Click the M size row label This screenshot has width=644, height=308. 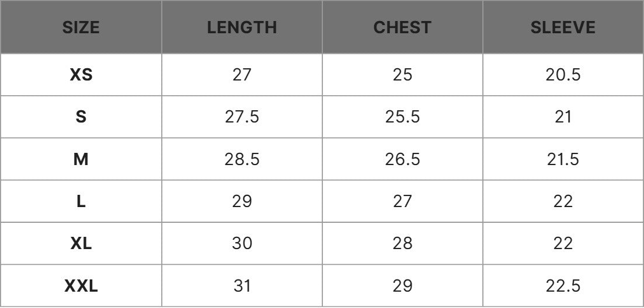click(x=81, y=159)
